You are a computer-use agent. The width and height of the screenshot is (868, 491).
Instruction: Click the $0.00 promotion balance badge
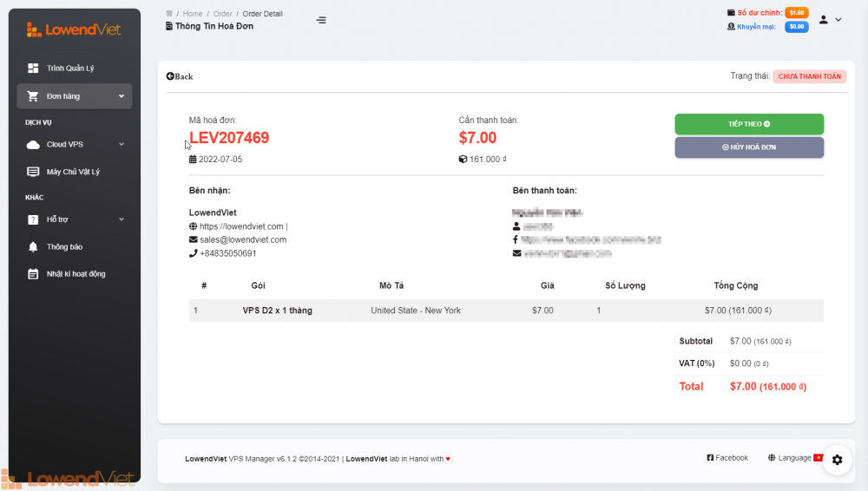click(x=797, y=27)
